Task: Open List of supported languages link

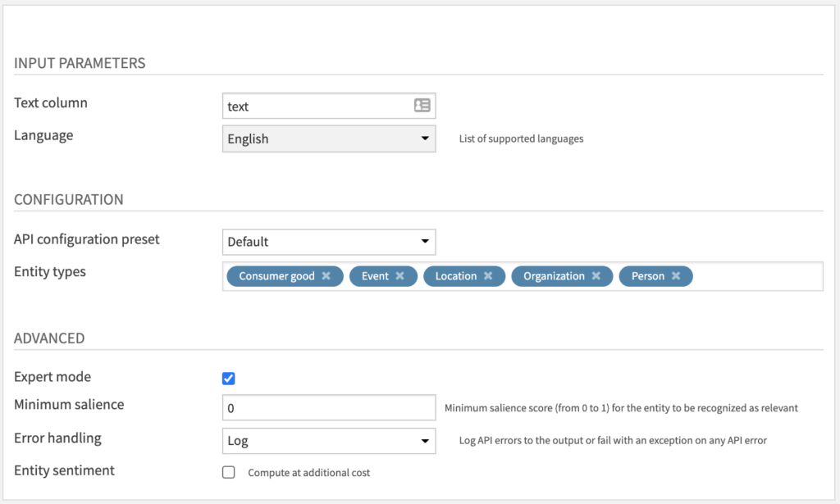Action: pyautogui.click(x=521, y=139)
